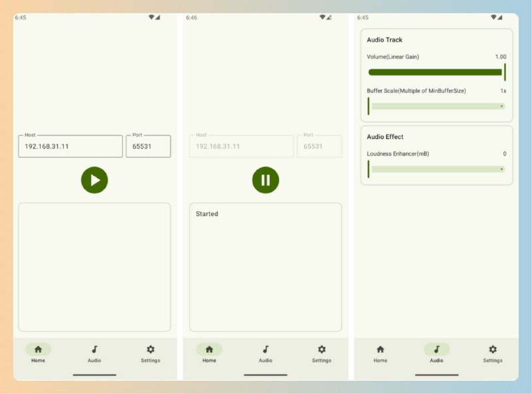
Task: Click the editable Host field above play button
Action: (x=70, y=146)
